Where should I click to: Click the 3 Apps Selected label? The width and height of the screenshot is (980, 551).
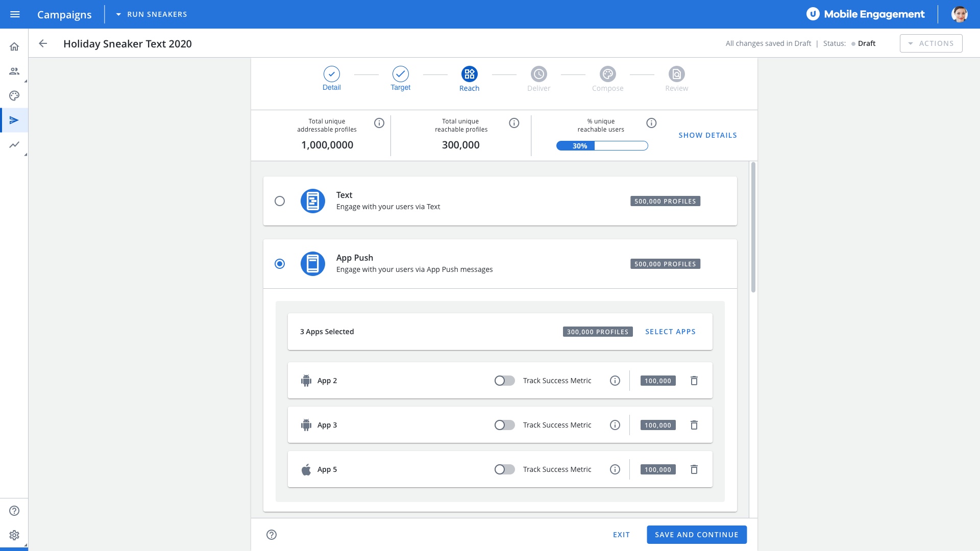pyautogui.click(x=327, y=332)
